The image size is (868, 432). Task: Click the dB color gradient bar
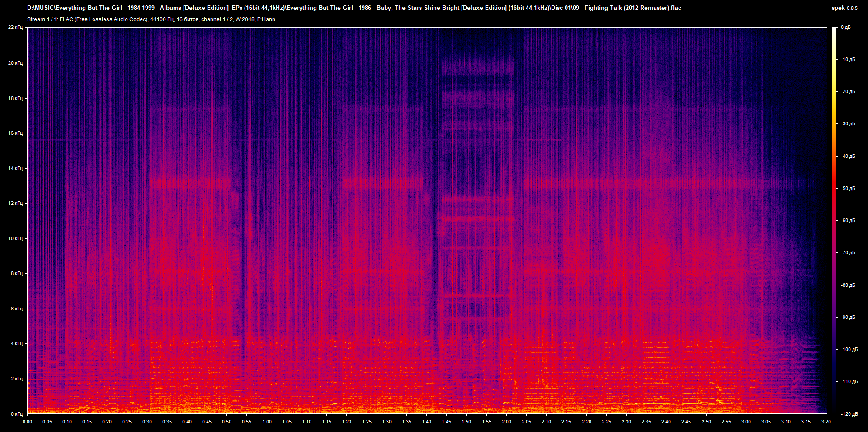click(834, 220)
